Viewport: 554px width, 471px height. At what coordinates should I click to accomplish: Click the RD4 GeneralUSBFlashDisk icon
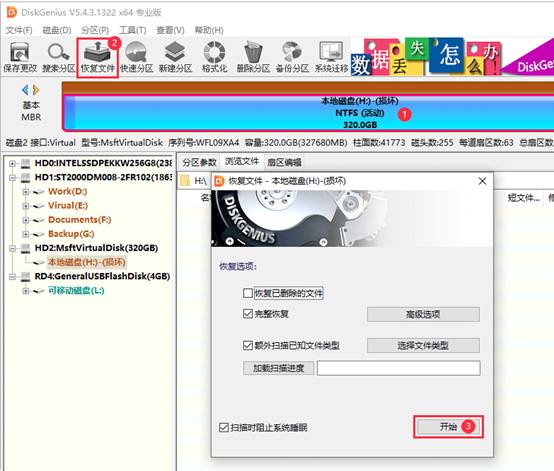25,276
